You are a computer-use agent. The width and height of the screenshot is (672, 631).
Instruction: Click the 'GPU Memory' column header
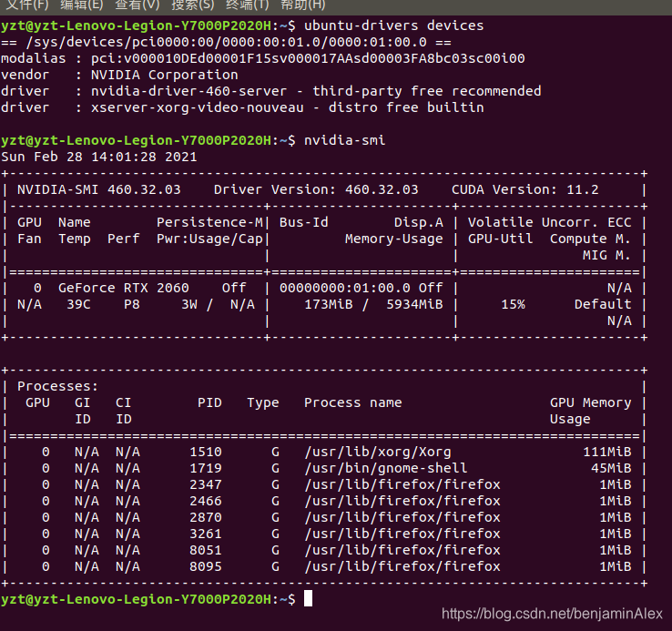click(x=591, y=403)
